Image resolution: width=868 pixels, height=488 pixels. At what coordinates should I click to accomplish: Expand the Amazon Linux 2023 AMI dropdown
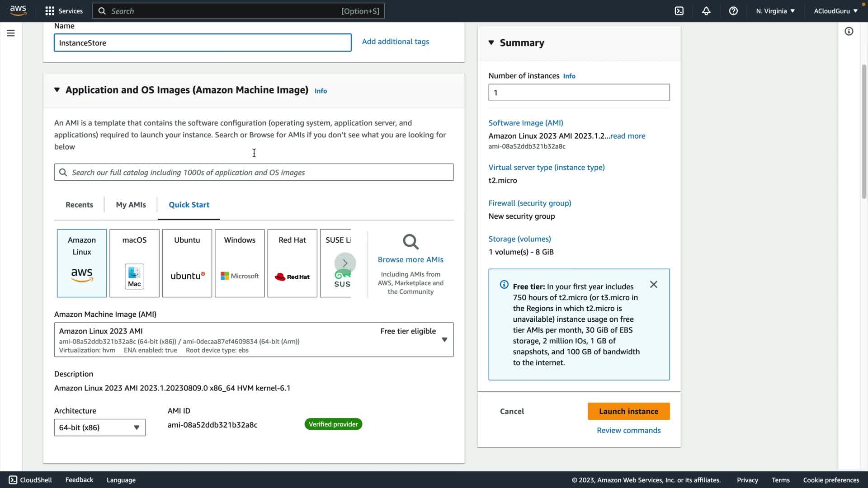444,340
